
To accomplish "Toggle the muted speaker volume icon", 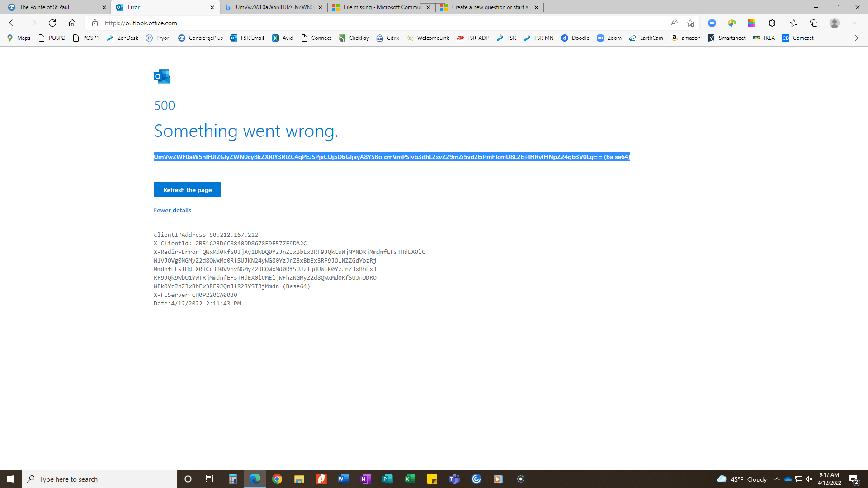I will (809, 479).
